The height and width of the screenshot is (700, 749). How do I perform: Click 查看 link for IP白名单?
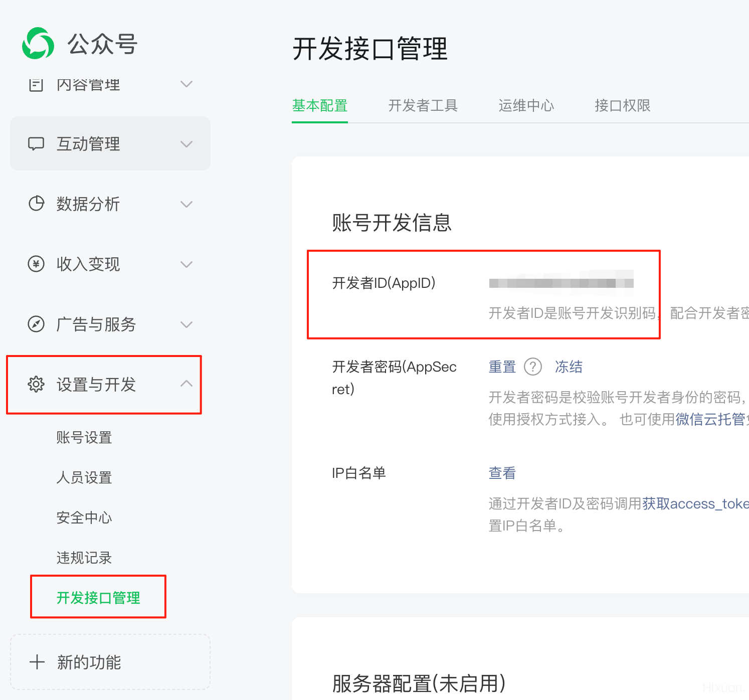coord(502,473)
